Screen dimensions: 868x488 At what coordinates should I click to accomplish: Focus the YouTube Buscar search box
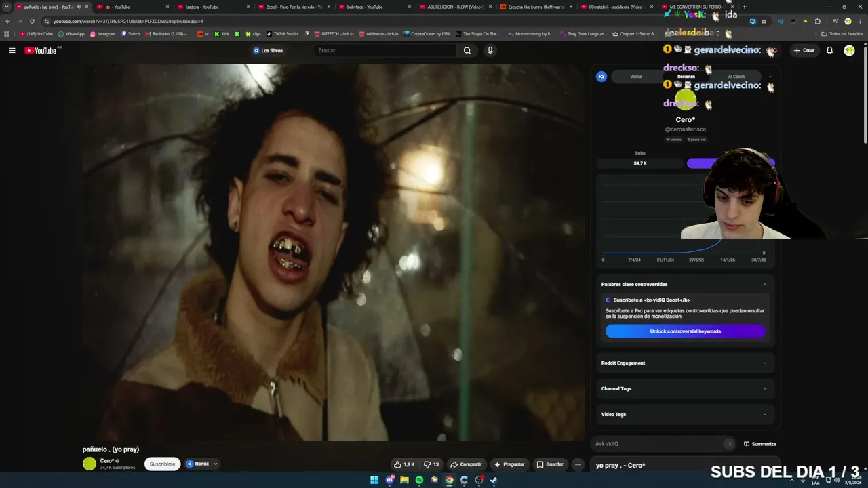[384, 50]
